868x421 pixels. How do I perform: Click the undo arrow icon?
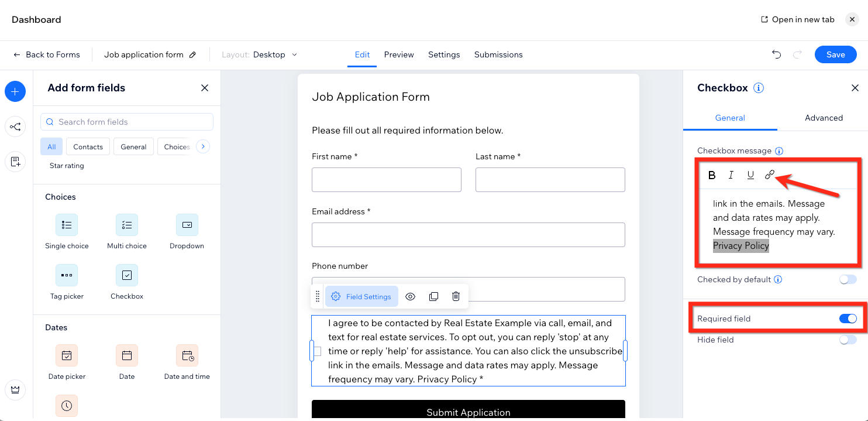pyautogui.click(x=776, y=54)
